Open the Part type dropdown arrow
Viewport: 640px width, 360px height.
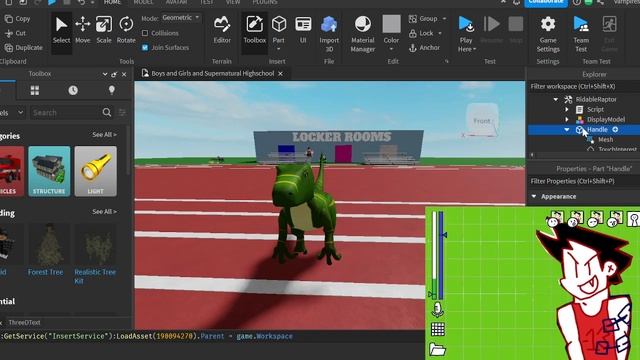[x=278, y=49]
